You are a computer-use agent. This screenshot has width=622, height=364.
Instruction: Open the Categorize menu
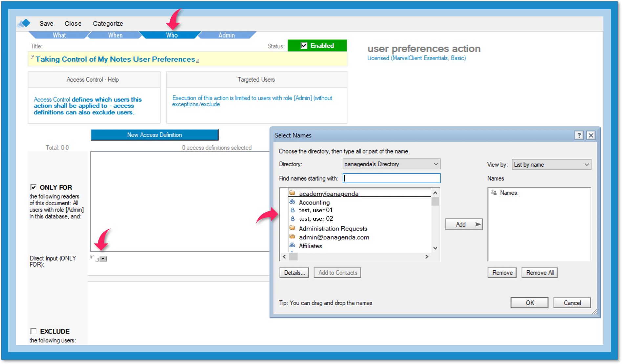108,24
